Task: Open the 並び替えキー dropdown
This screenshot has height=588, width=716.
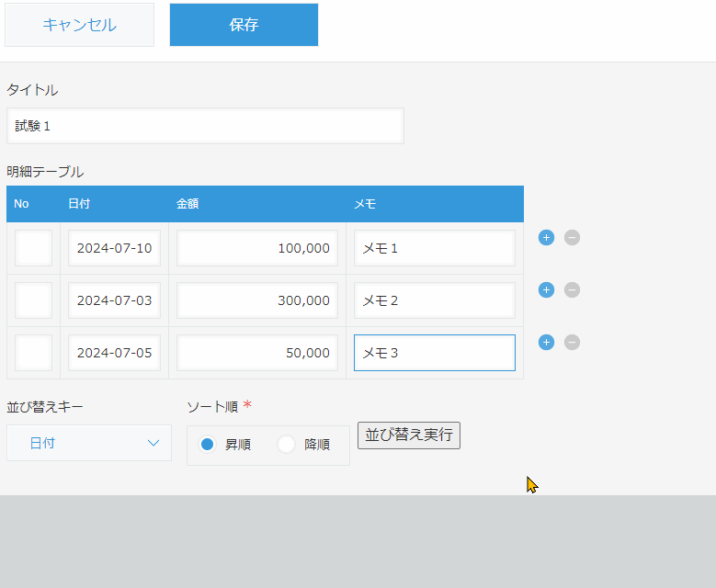Action: (x=89, y=443)
